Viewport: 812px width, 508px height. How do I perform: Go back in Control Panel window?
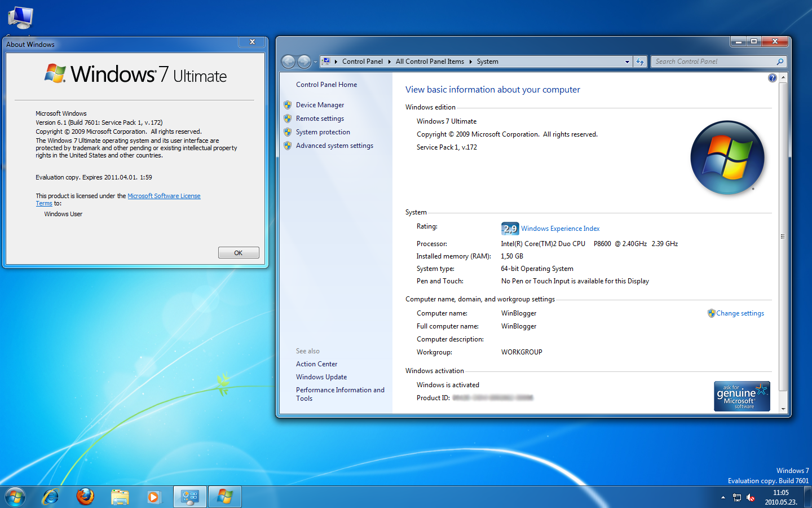point(288,62)
